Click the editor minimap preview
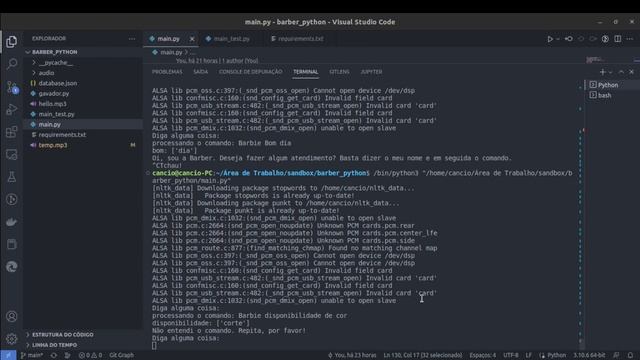The height and width of the screenshot is (360, 640). pyautogui.click(x=610, y=60)
